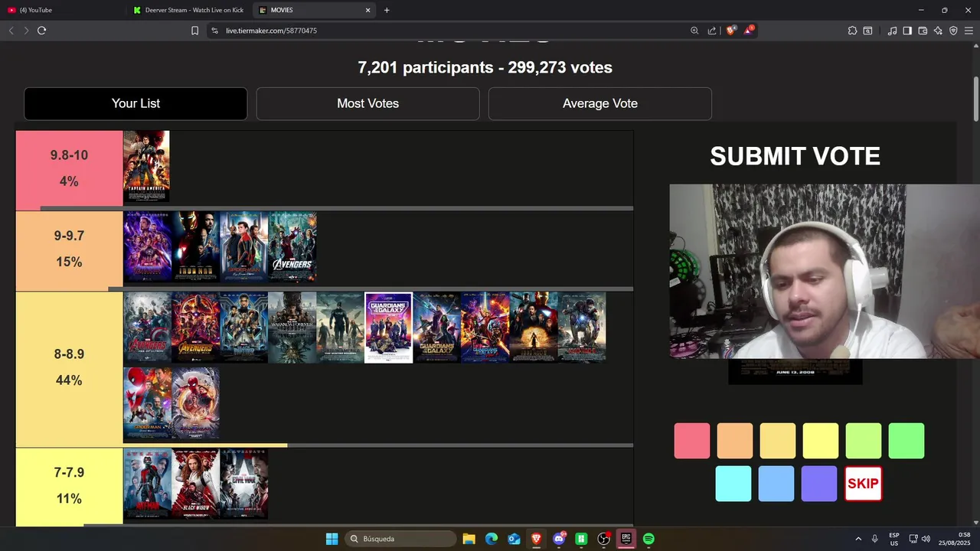Open the playlist music note icon
The image size is (980, 551).
click(x=892, y=31)
